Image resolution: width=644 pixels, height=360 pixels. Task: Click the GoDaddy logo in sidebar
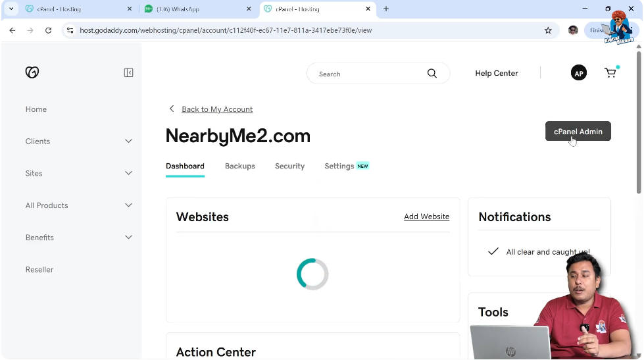[32, 72]
